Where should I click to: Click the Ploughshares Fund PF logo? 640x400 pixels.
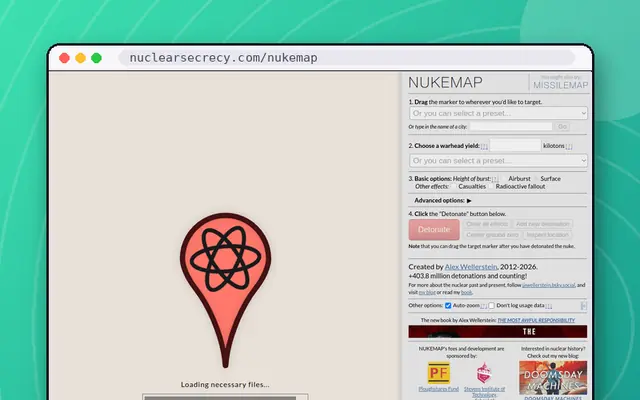[439, 373]
